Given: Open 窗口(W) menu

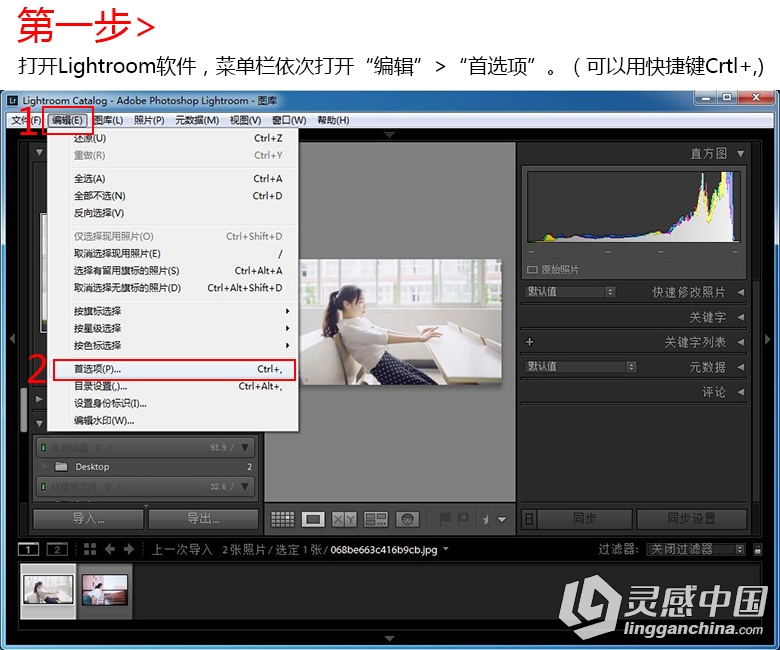Looking at the screenshot, I should pyautogui.click(x=289, y=120).
